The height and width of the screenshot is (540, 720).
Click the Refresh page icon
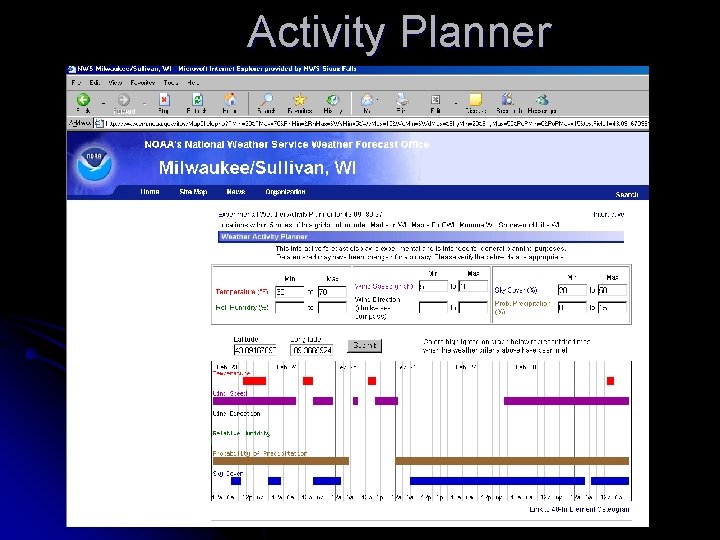coord(197,100)
